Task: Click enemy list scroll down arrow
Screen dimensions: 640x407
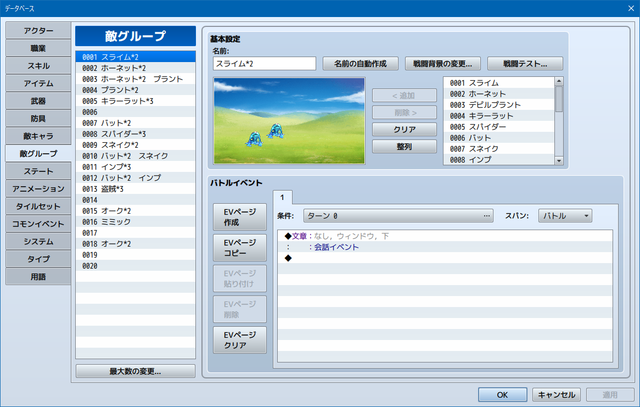Action: coord(559,161)
